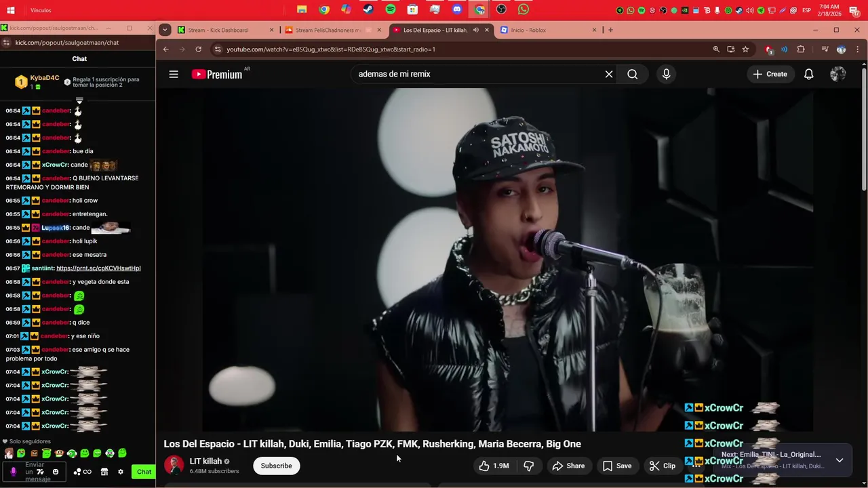Open taskbar volume speaker icon

(x=750, y=10)
